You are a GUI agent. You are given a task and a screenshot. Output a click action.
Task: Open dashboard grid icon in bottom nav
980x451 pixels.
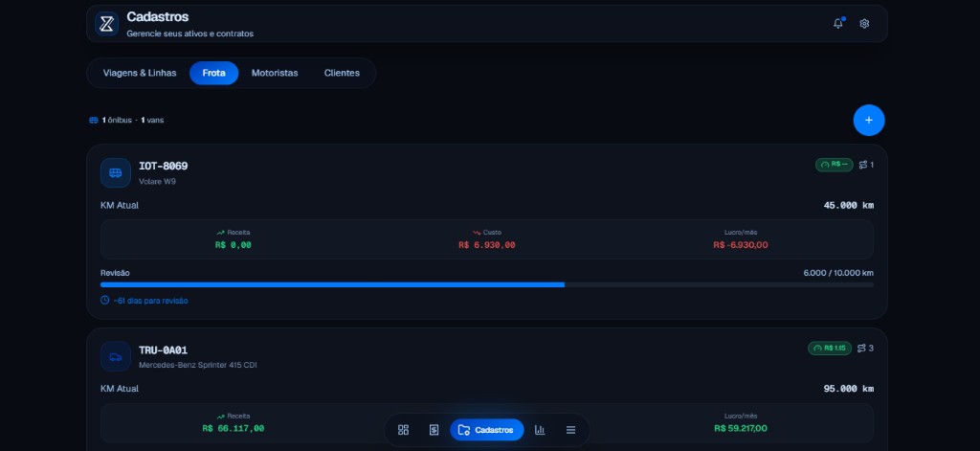[403, 430]
